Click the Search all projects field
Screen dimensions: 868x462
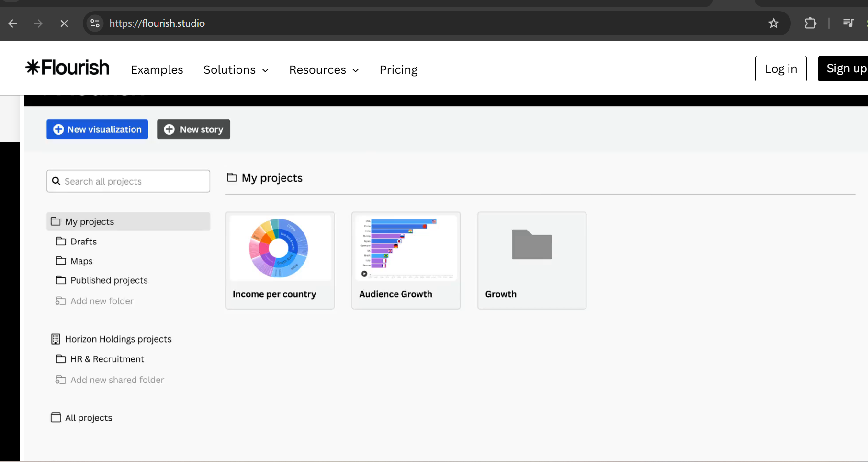point(128,181)
